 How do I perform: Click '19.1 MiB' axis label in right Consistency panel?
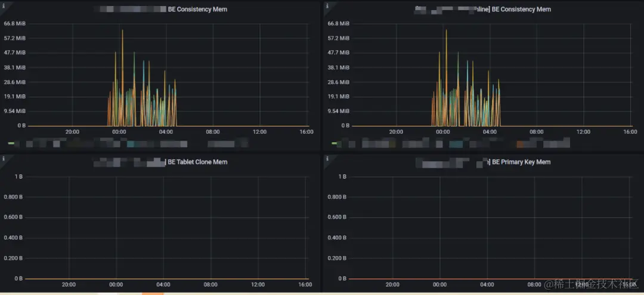339,97
